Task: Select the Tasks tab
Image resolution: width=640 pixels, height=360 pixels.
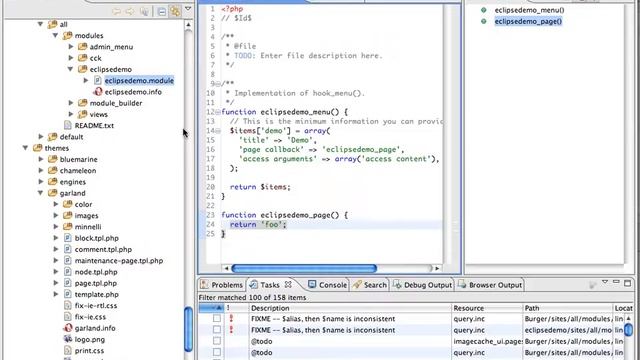Action: [x=270, y=284]
